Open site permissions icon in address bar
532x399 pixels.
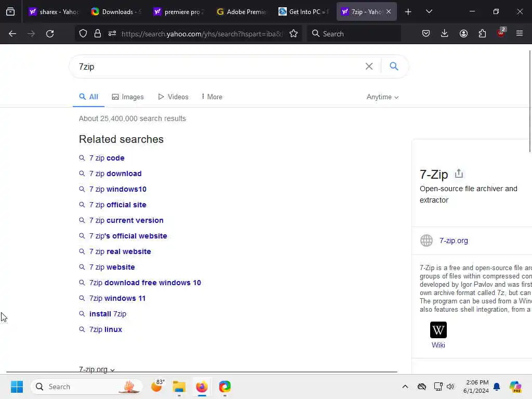112,34
